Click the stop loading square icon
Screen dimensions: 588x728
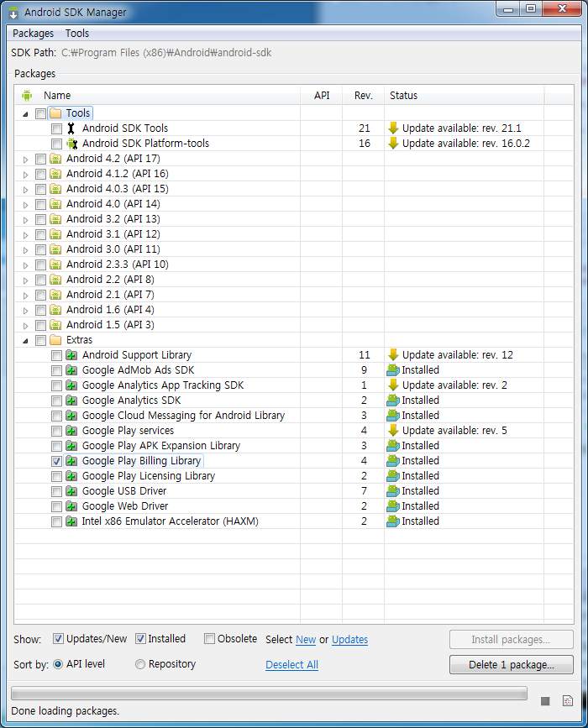545,701
